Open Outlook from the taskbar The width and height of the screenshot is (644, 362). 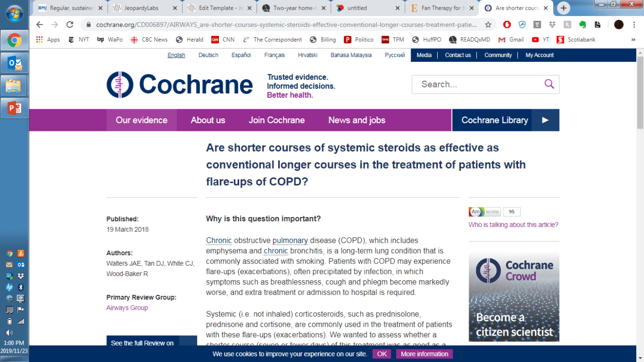[x=14, y=63]
